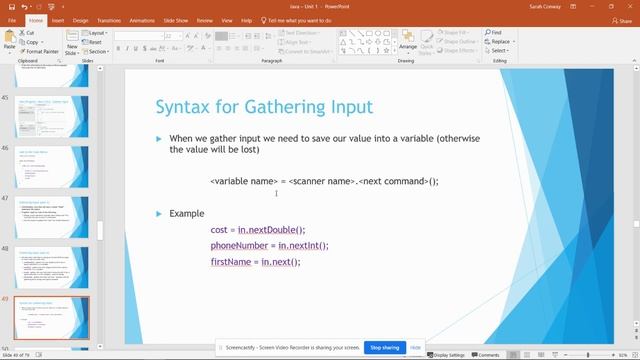The image size is (640, 360).
Task: Click the Syntax for Gathering Input title
Action: coord(264,107)
